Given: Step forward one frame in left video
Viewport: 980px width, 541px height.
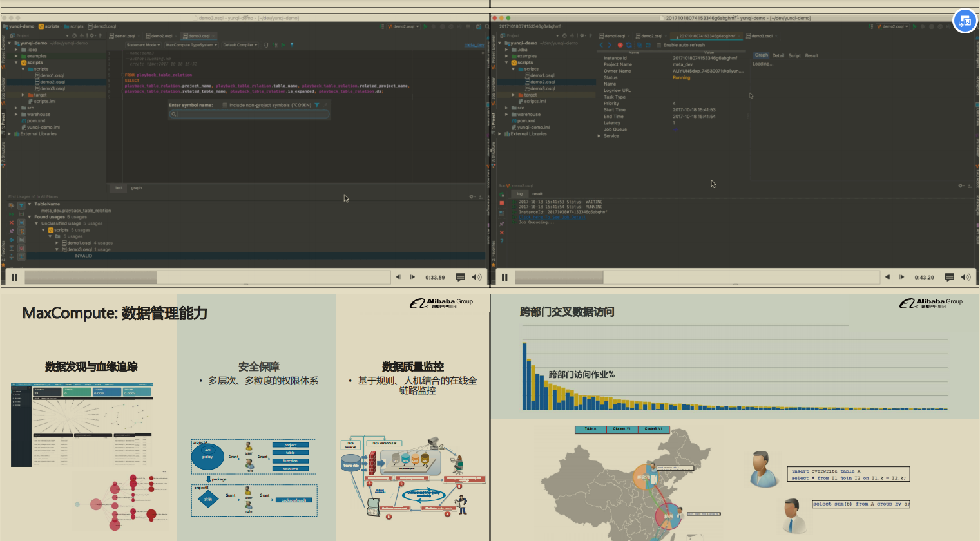Looking at the screenshot, I should [412, 277].
